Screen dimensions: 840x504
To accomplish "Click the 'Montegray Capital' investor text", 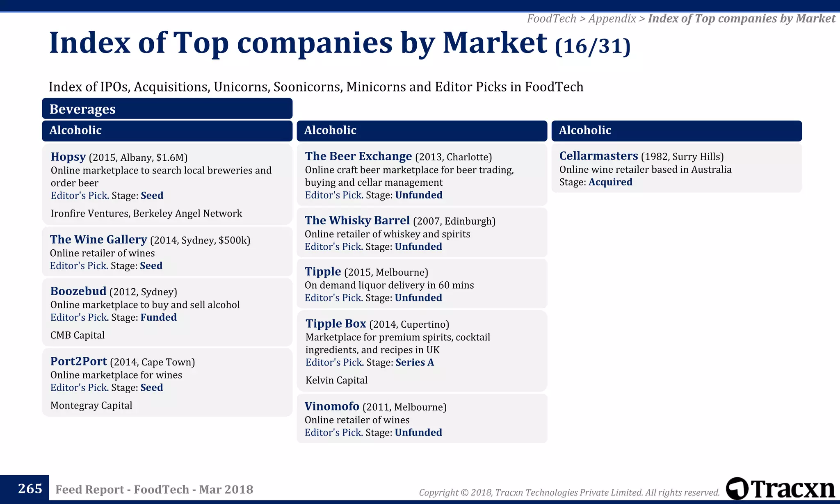I will click(x=91, y=406).
